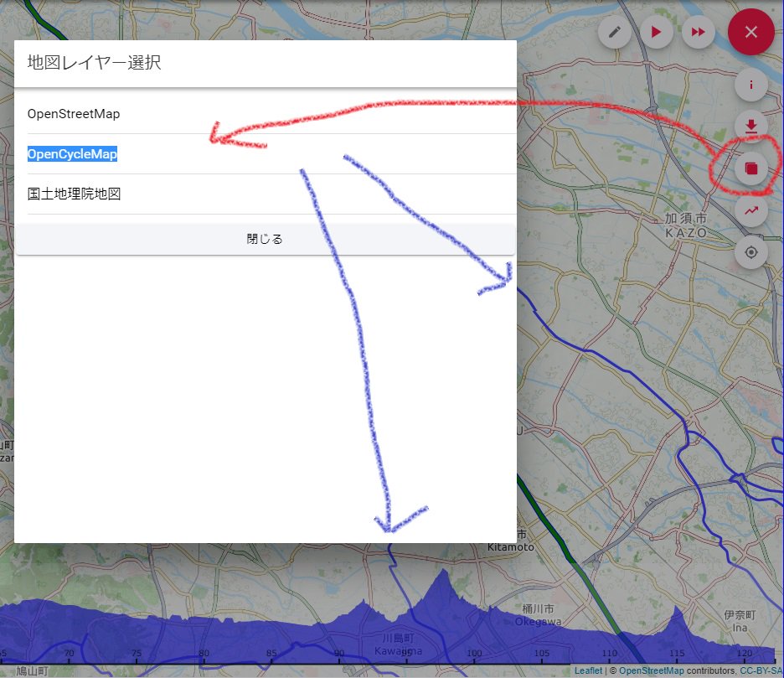Click the Kitamoto map label
Image resolution: width=784 pixels, height=678 pixels.
coord(510,547)
